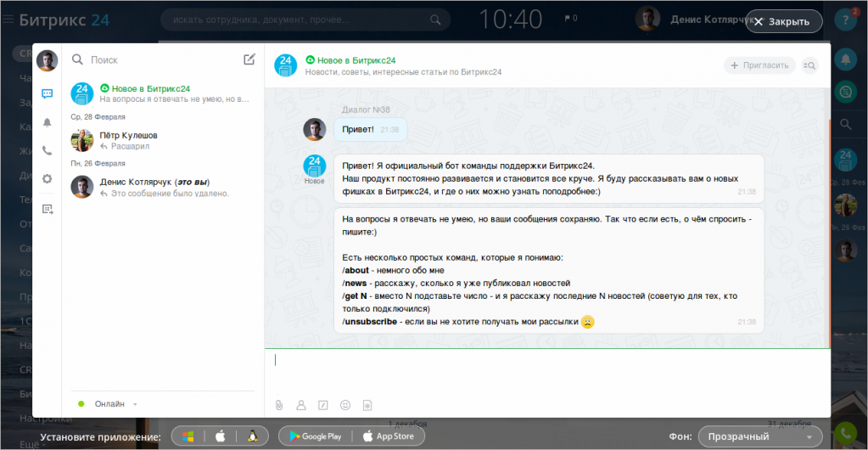Click the search magnifier in contact list
Image resolution: width=868 pixels, height=450 pixels.
point(77,59)
